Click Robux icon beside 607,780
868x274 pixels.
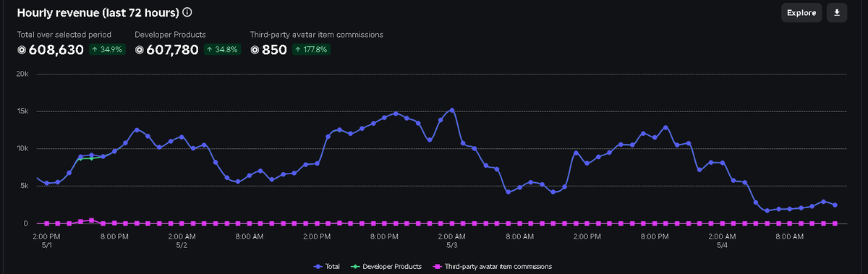(x=140, y=50)
